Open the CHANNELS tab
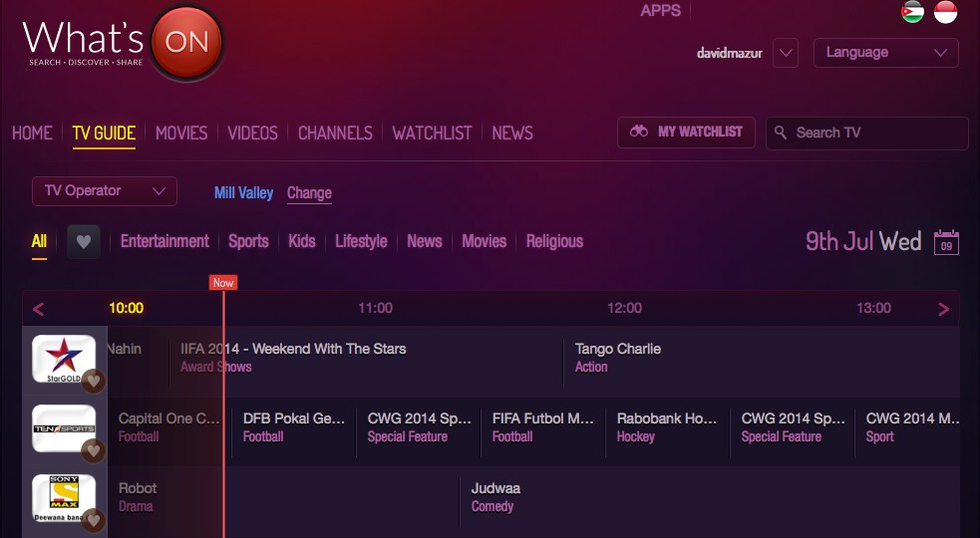The image size is (980, 538). pyautogui.click(x=335, y=134)
